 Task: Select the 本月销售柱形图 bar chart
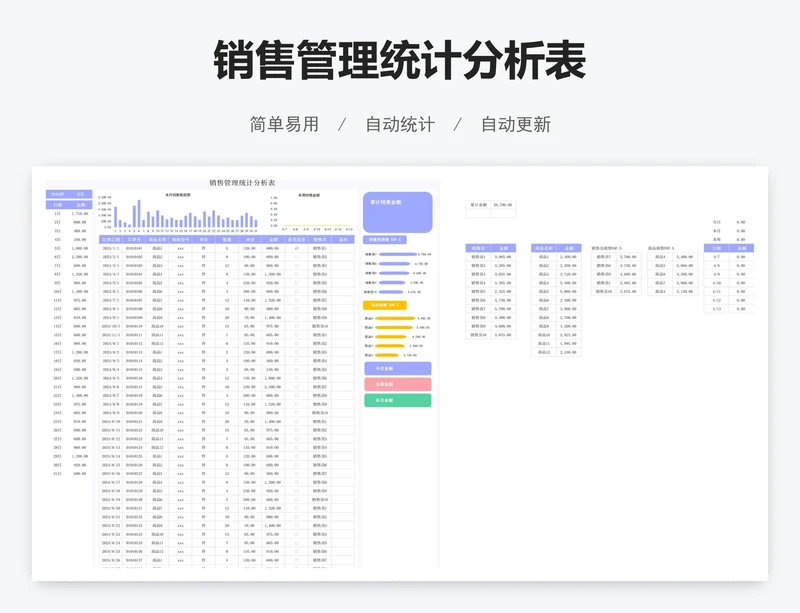(178, 212)
